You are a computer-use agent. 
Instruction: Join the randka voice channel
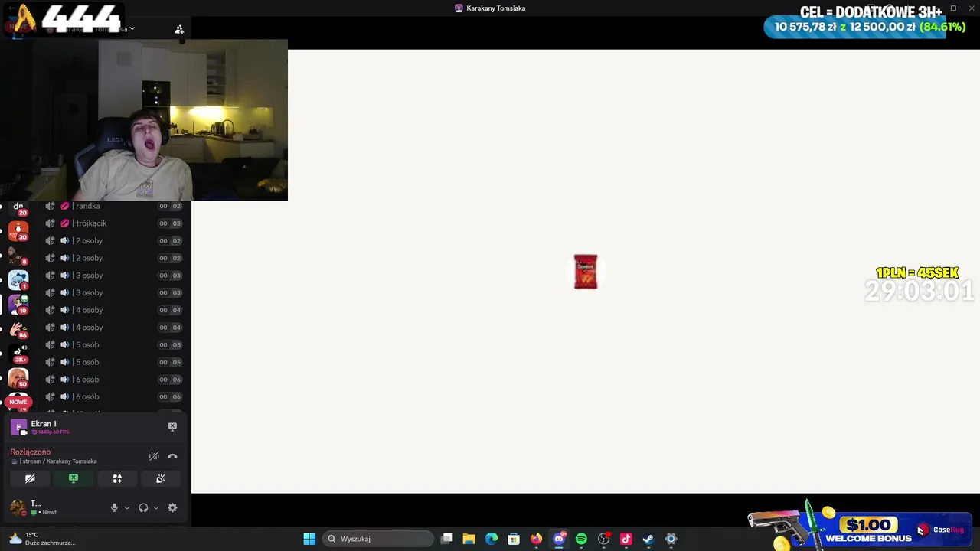111,206
